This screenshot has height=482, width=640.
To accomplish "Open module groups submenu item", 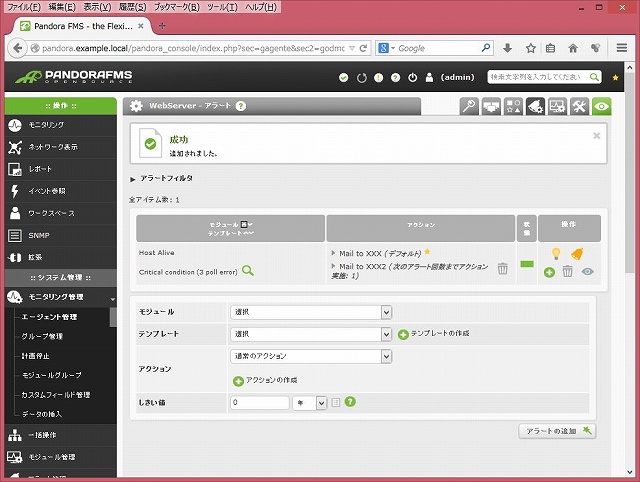I will (x=51, y=375).
